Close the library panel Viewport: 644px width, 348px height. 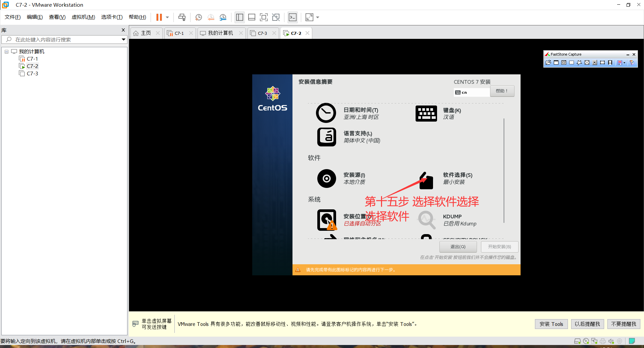(123, 30)
